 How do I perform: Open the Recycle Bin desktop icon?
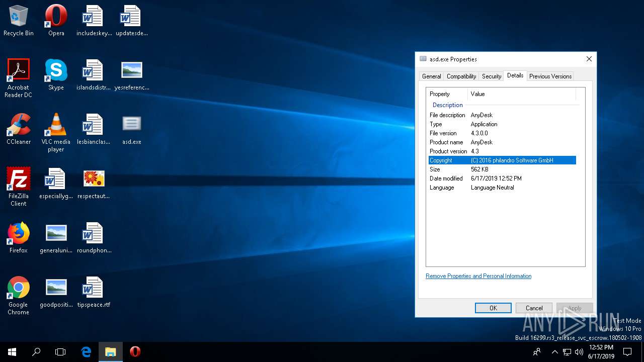(19, 20)
